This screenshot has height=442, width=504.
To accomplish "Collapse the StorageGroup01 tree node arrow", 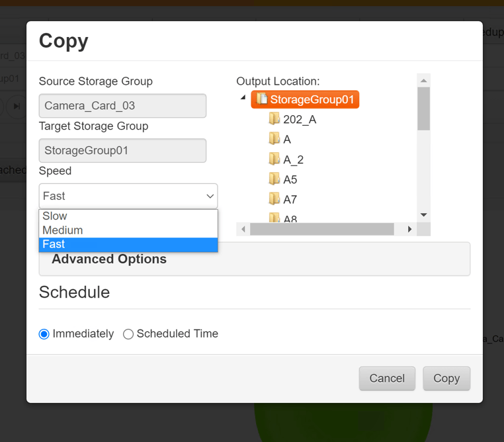I will coord(243,98).
